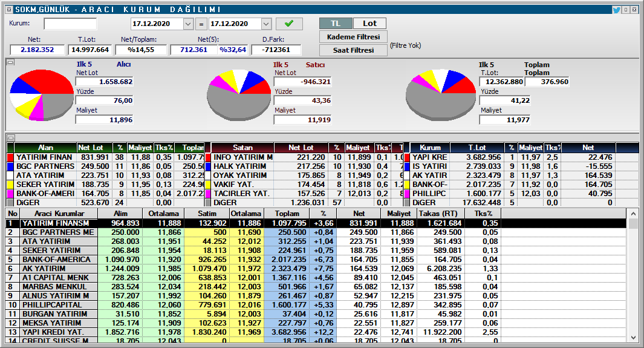
Task: Toggle the TL display mode
Action: tap(336, 24)
